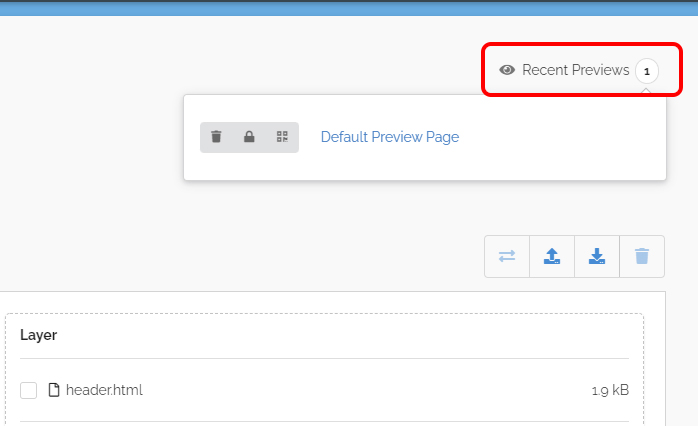Click the 1.9 kB file size
The width and height of the screenshot is (698, 426).
[610, 390]
